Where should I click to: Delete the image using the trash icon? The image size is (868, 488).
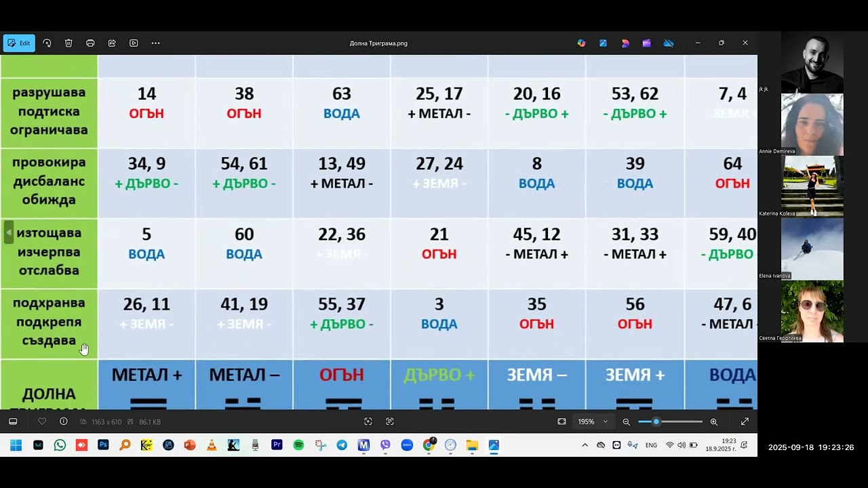[68, 43]
